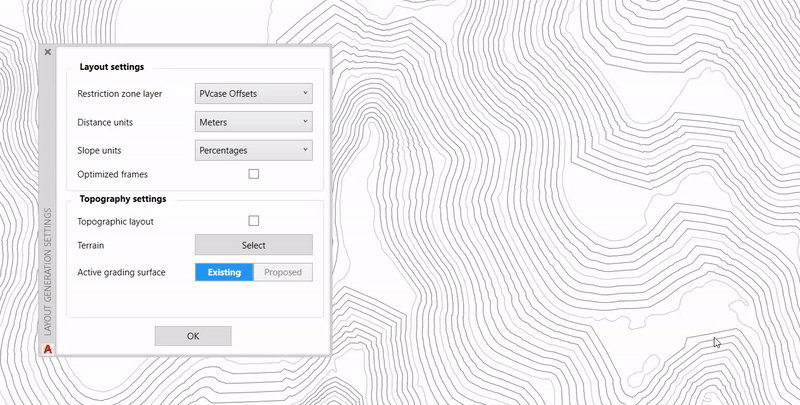The height and width of the screenshot is (405, 800).
Task: Click the vertical Layout Generation Settings title bar
Action: tap(48, 271)
